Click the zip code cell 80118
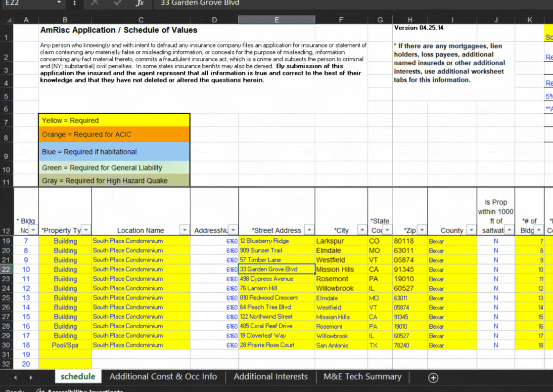 410,241
